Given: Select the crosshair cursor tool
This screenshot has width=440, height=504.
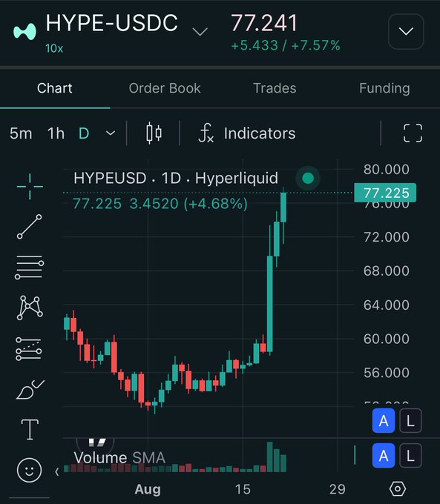Looking at the screenshot, I should pyautogui.click(x=30, y=187).
